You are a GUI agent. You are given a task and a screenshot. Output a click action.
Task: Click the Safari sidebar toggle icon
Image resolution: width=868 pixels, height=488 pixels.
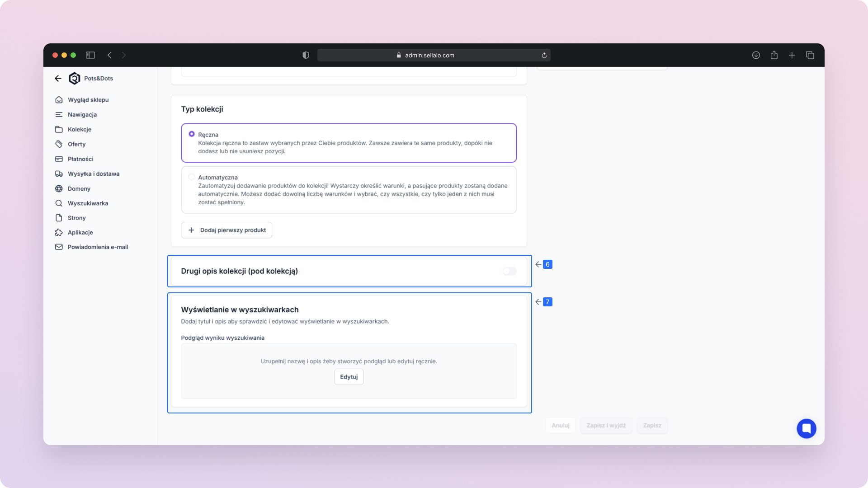click(90, 55)
